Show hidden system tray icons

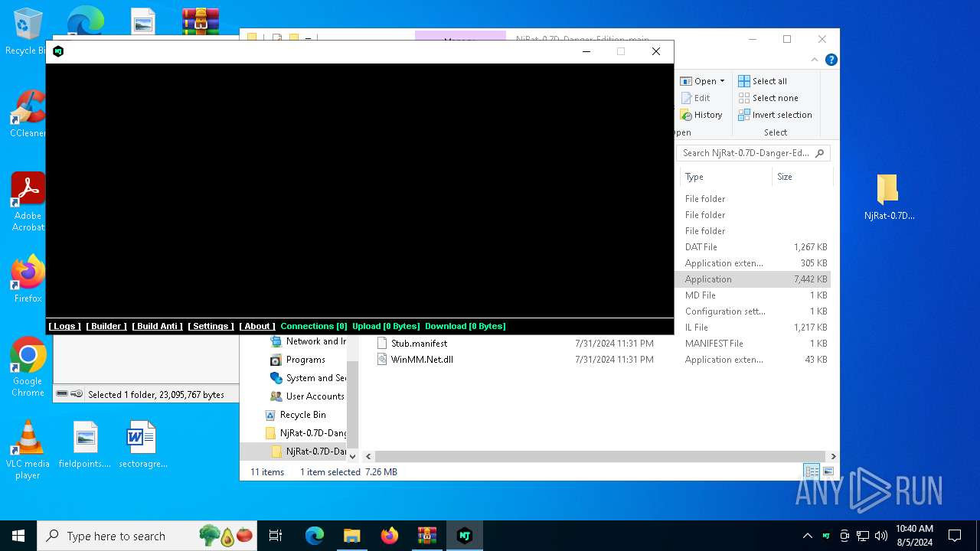[807, 536]
